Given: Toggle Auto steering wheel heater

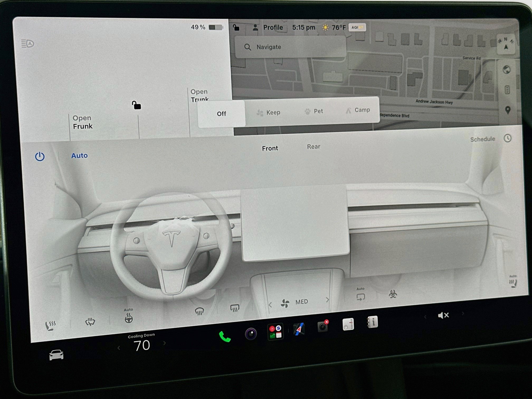Looking at the screenshot, I should 129,316.
